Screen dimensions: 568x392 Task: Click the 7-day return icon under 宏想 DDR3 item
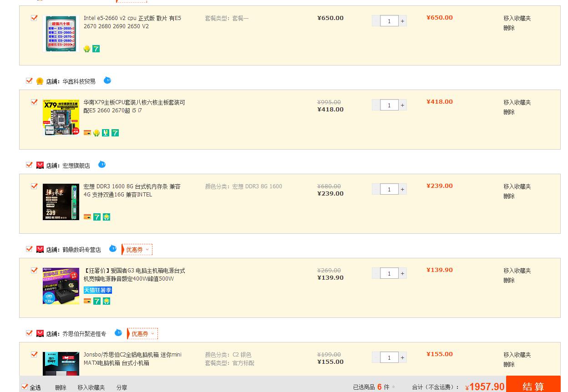point(97,217)
